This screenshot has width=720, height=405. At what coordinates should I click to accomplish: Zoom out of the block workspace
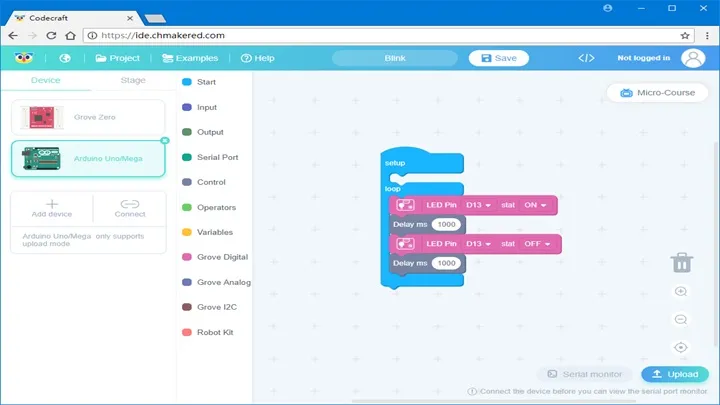[681, 319]
